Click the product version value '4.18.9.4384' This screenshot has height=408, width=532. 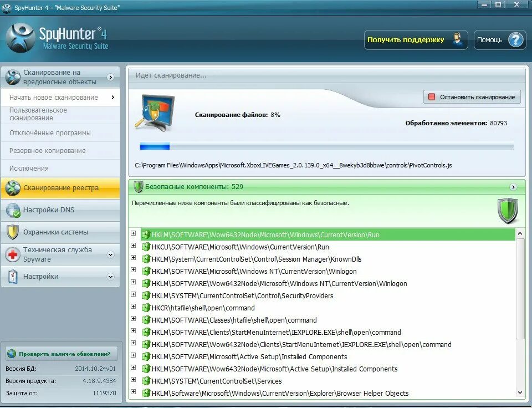pyautogui.click(x=99, y=381)
